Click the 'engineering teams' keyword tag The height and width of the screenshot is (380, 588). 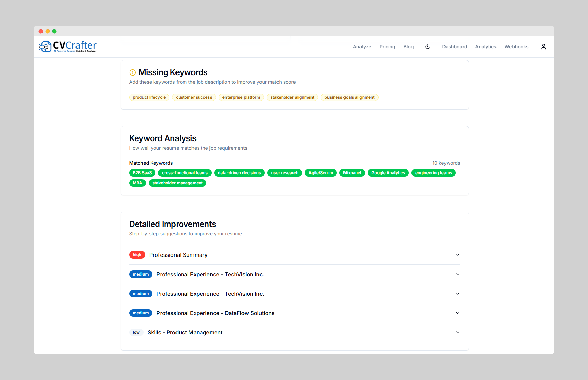[x=433, y=173]
